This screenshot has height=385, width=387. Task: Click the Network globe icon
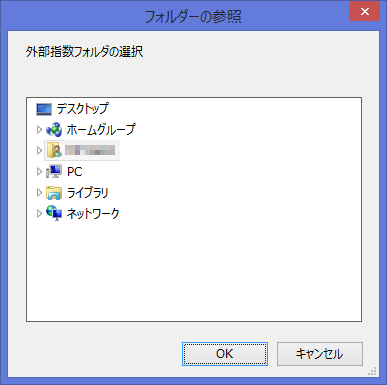(x=54, y=213)
